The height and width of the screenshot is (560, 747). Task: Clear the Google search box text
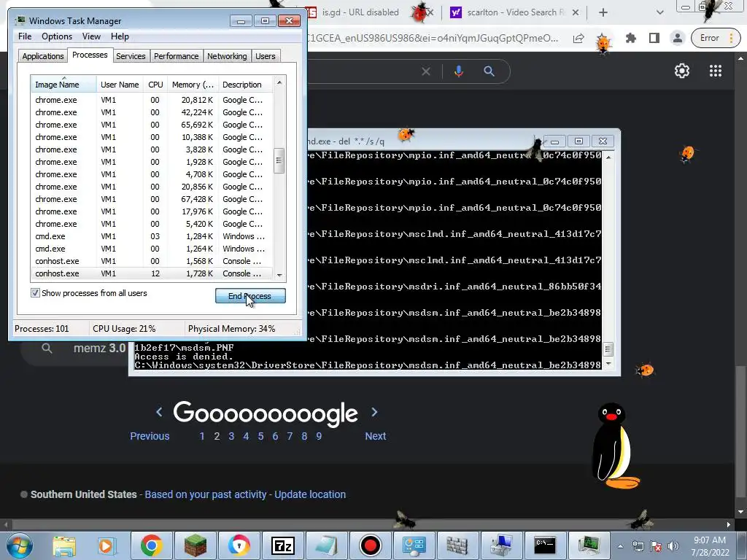pyautogui.click(x=426, y=71)
